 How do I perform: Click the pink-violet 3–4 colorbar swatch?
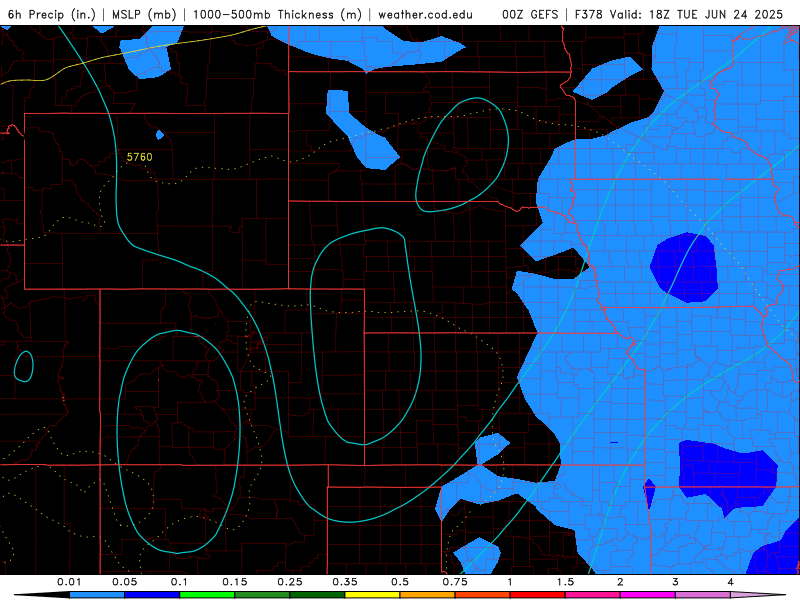(x=703, y=595)
